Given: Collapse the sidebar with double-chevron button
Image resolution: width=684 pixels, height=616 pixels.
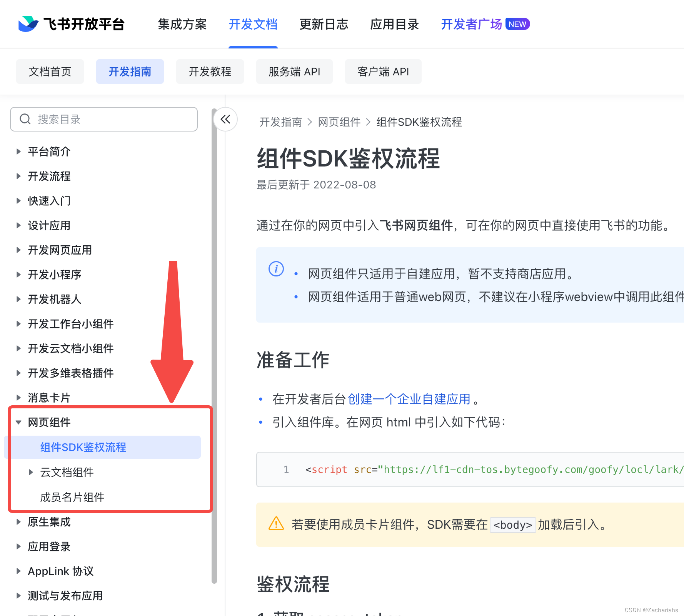Looking at the screenshot, I should coord(225,119).
